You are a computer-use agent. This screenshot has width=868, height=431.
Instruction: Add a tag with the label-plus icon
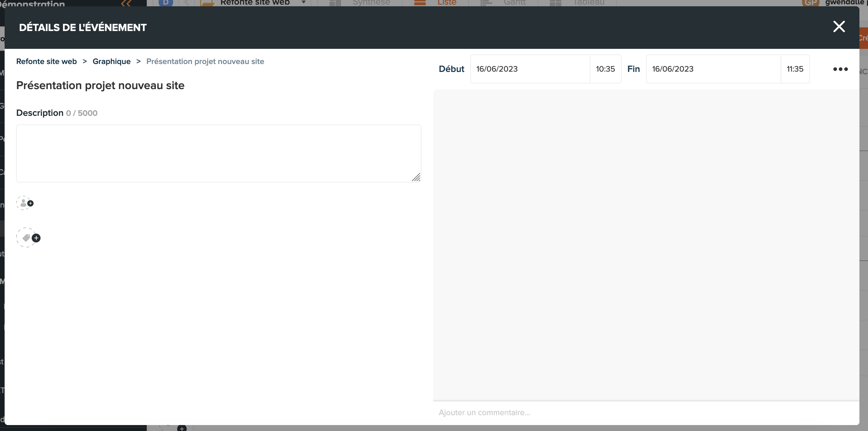pos(28,238)
